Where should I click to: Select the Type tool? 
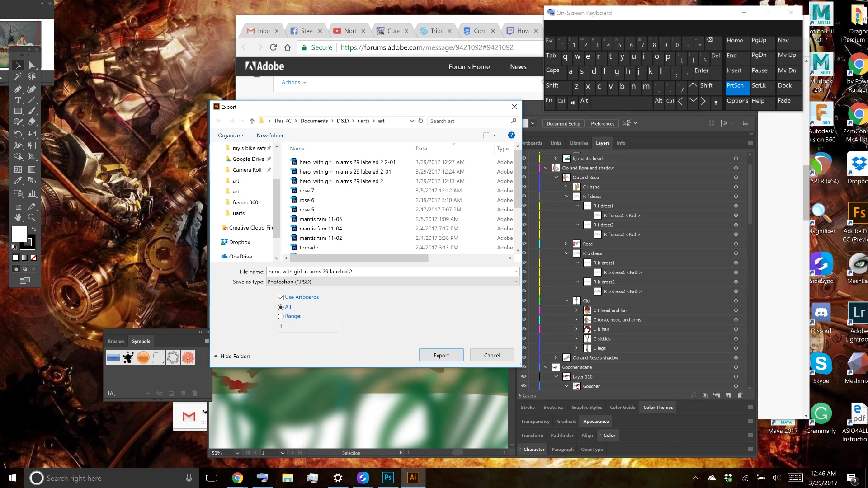18,100
